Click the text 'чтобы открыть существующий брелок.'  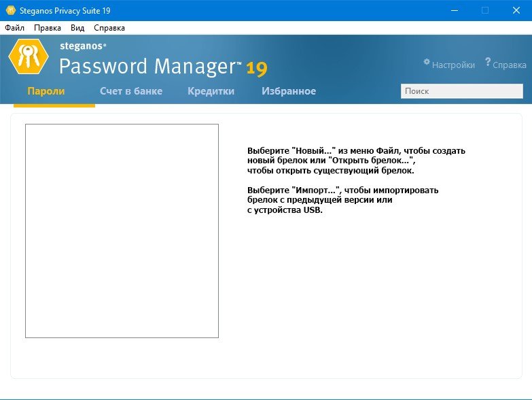pyautogui.click(x=330, y=171)
